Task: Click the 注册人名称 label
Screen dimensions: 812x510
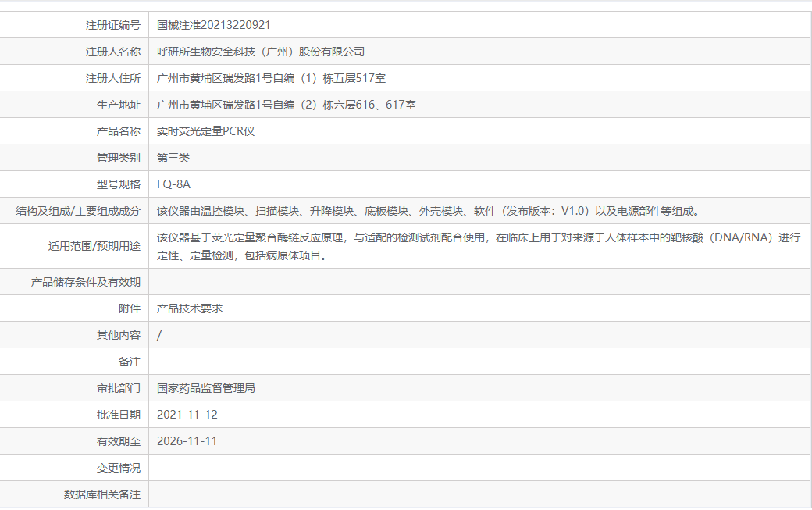Action: pyautogui.click(x=113, y=52)
